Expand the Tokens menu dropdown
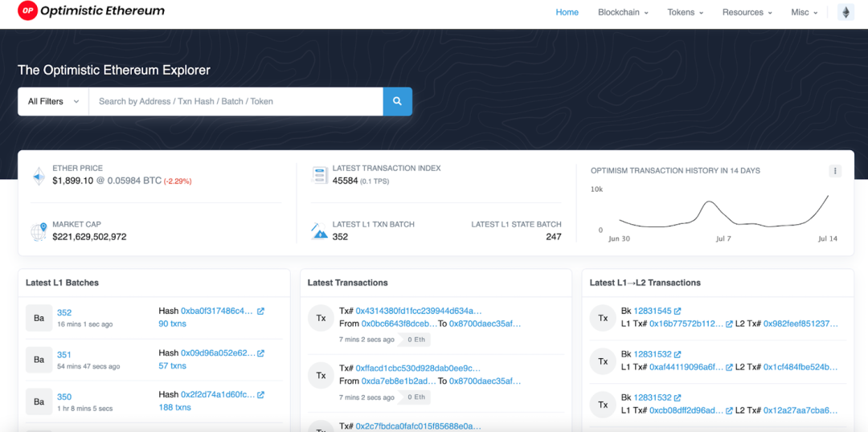This screenshot has height=432, width=868. click(x=686, y=12)
